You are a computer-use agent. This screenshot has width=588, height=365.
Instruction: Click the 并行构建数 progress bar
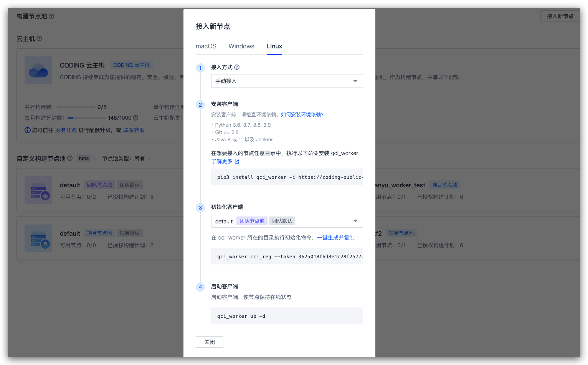pos(76,107)
